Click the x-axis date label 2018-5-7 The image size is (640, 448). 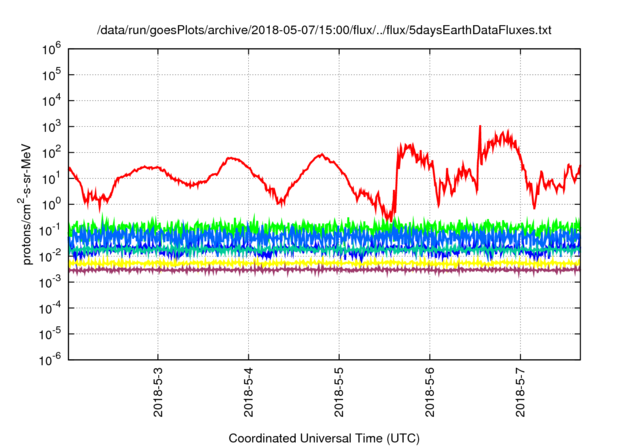[x=520, y=392]
